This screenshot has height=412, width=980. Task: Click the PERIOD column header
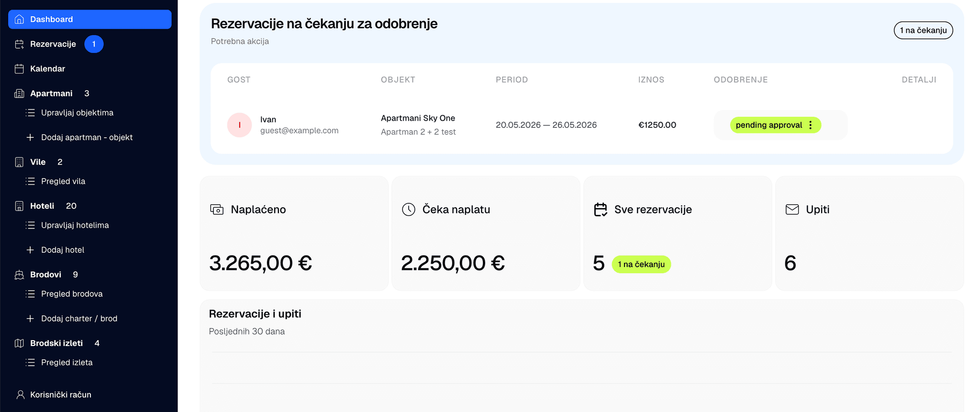[x=512, y=79]
